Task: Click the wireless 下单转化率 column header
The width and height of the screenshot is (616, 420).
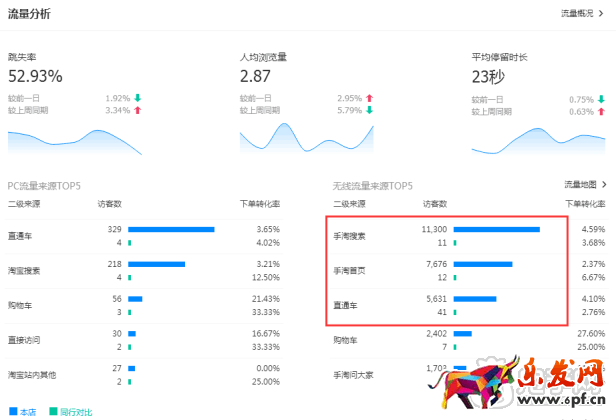Action: [x=585, y=204]
